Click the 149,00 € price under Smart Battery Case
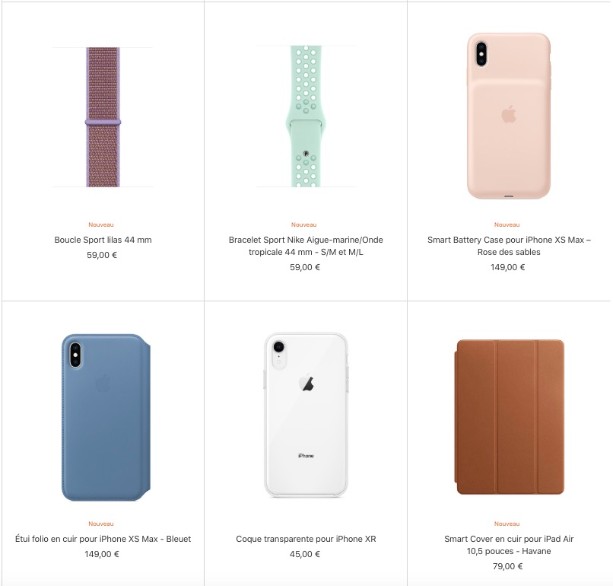 (508, 267)
